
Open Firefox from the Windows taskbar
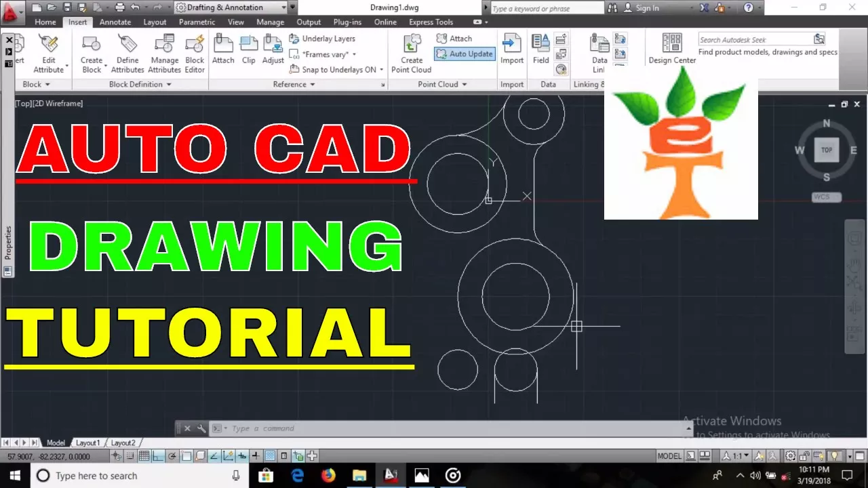[328, 475]
